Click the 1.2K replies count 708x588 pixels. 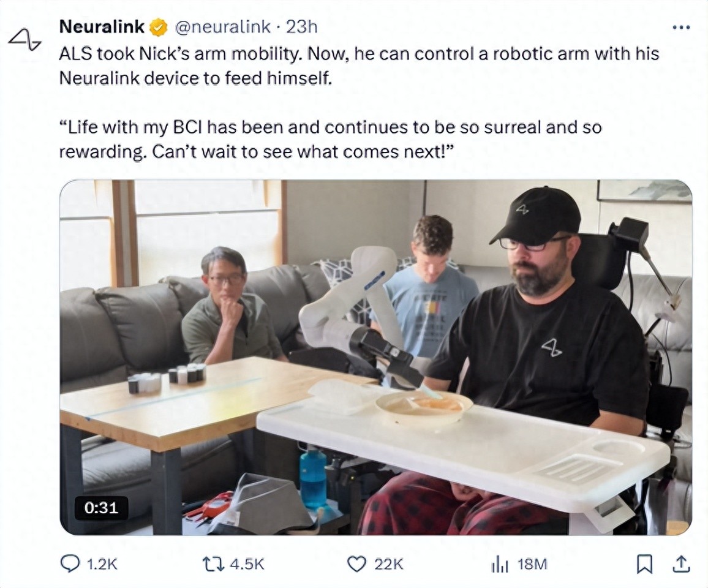coord(103,564)
